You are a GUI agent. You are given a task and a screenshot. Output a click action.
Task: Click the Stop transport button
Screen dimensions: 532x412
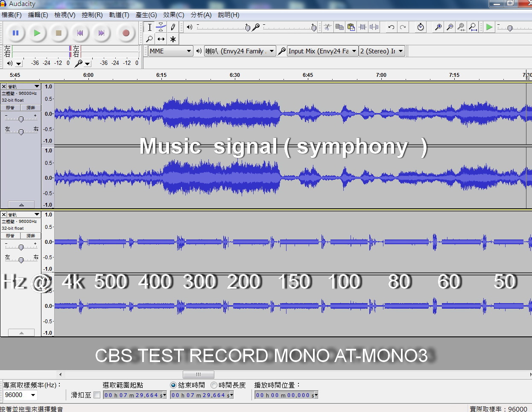pyautogui.click(x=58, y=33)
